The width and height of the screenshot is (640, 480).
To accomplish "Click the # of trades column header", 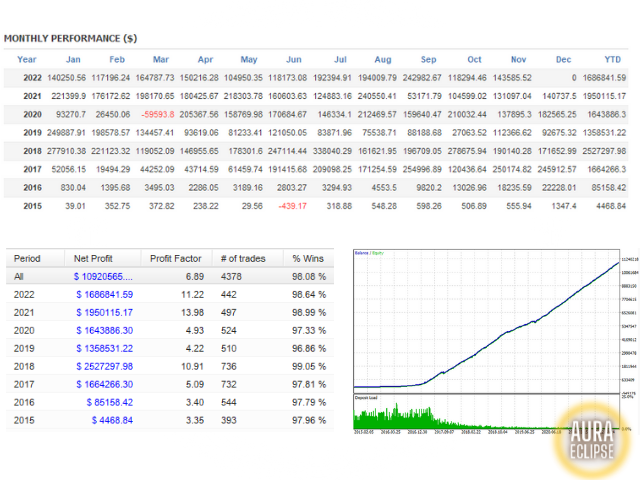I will (243, 256).
